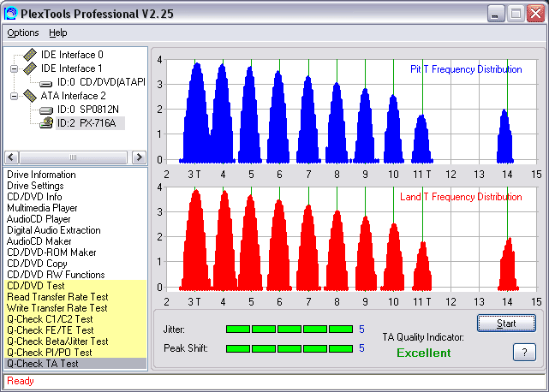The image size is (549, 392).
Task: Click the Peak Shift green level bar
Action: click(289, 348)
